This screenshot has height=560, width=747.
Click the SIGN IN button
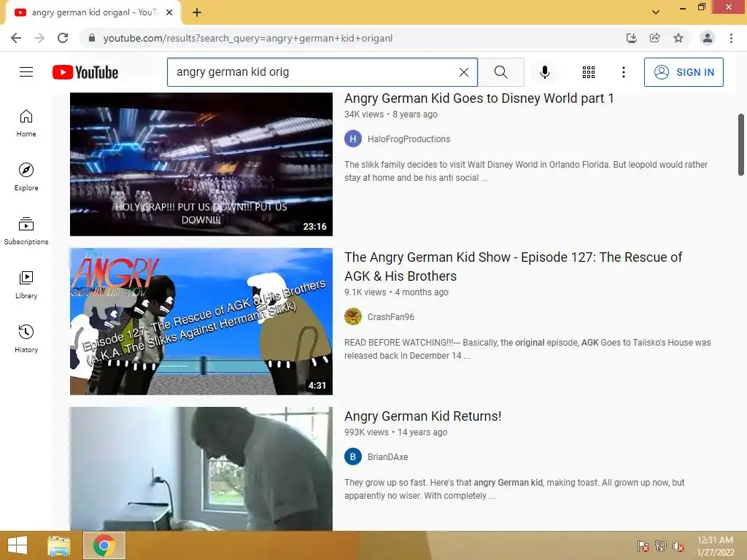pyautogui.click(x=683, y=72)
